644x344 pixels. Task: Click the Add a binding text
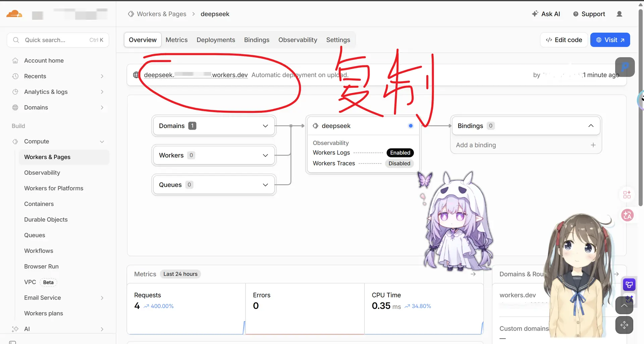tap(476, 145)
